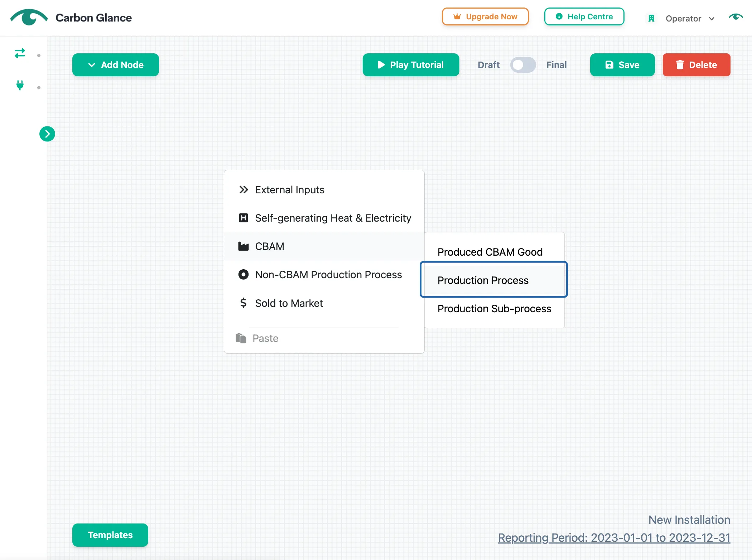Screen dimensions: 752x560
Task: Open the plug sidebar icon
Action: click(20, 85)
